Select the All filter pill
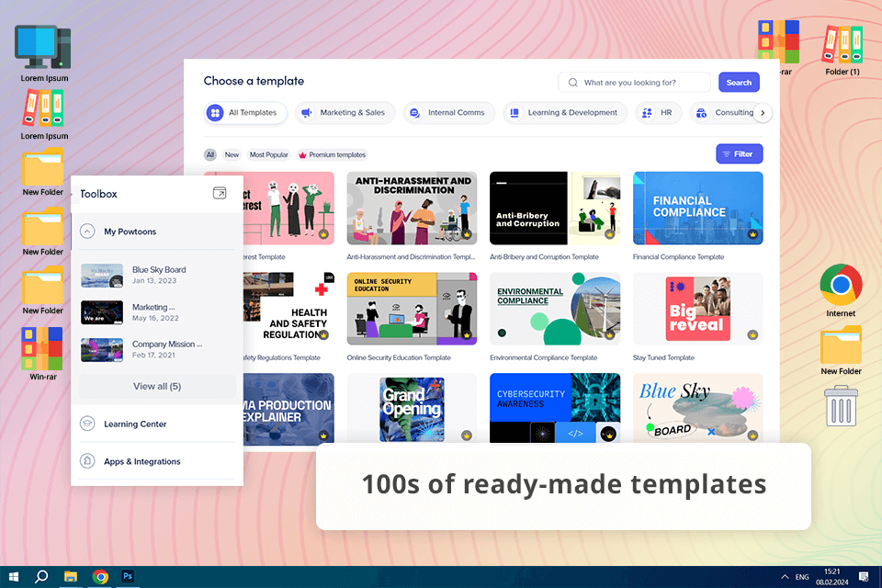The width and height of the screenshot is (882, 588). [x=210, y=154]
